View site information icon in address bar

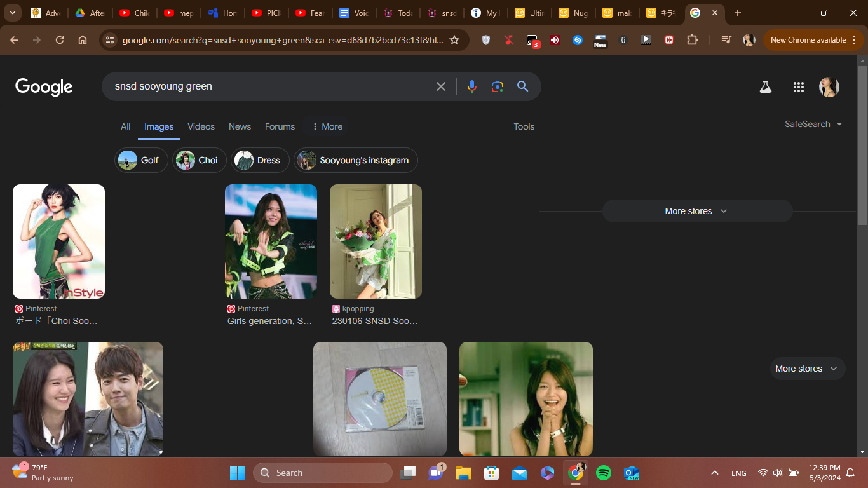tap(110, 40)
